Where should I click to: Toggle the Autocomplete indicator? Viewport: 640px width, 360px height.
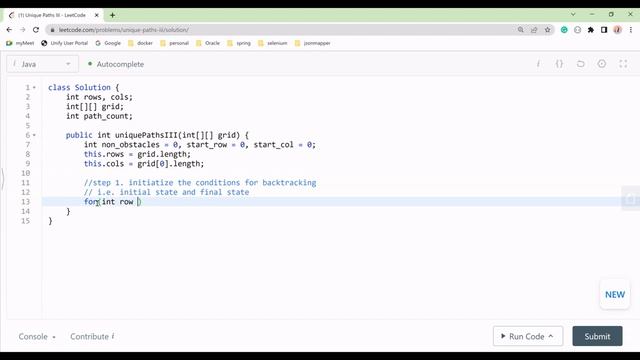(116, 64)
